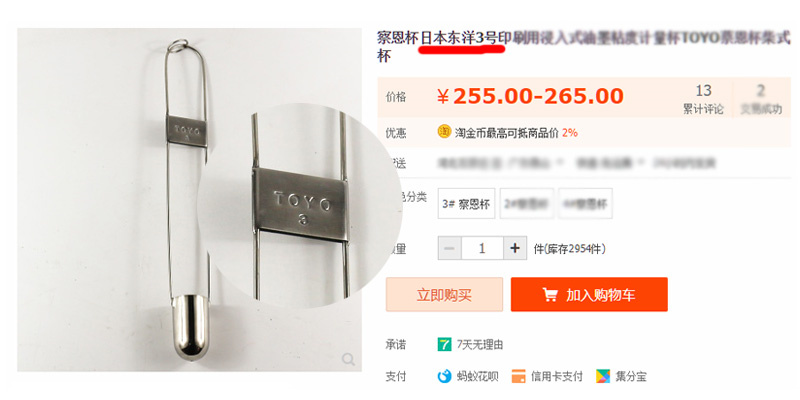Click the Taojinbi gold coin icon
This screenshot has height=400, width=800.
click(444, 132)
